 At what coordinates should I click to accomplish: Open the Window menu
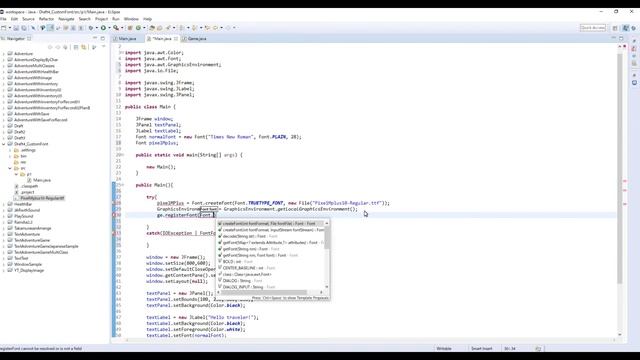[x=131, y=19]
